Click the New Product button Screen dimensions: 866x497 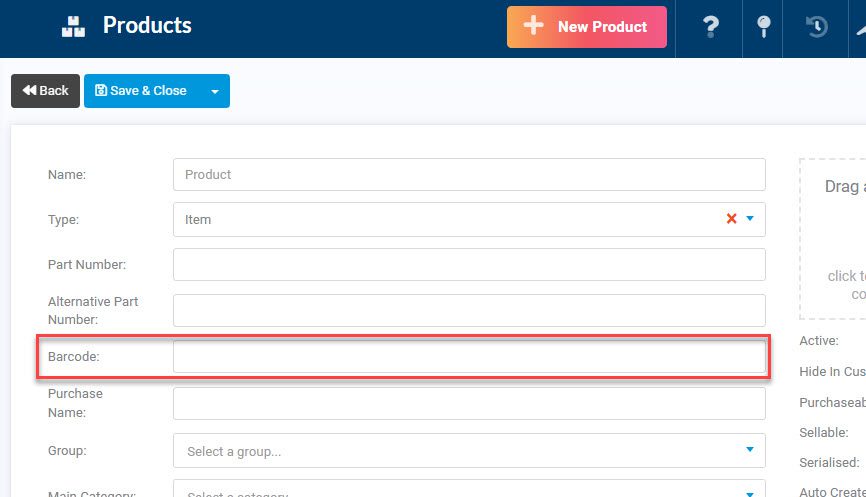[587, 27]
